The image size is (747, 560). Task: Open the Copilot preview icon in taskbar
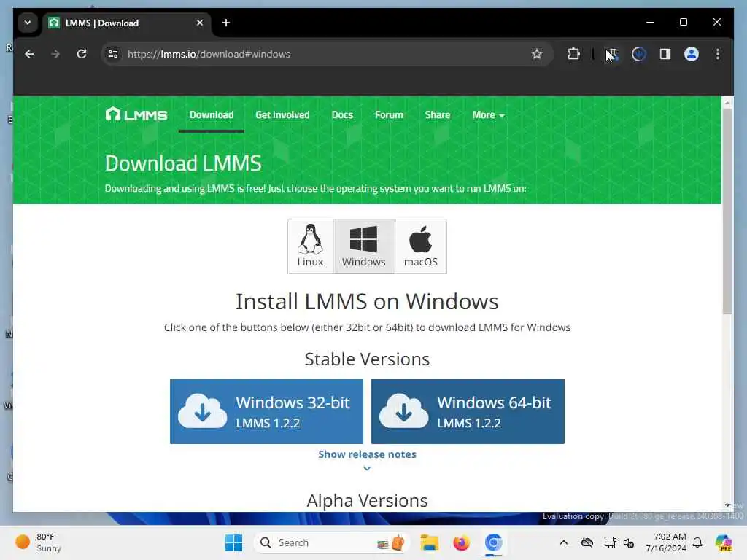[x=724, y=542]
